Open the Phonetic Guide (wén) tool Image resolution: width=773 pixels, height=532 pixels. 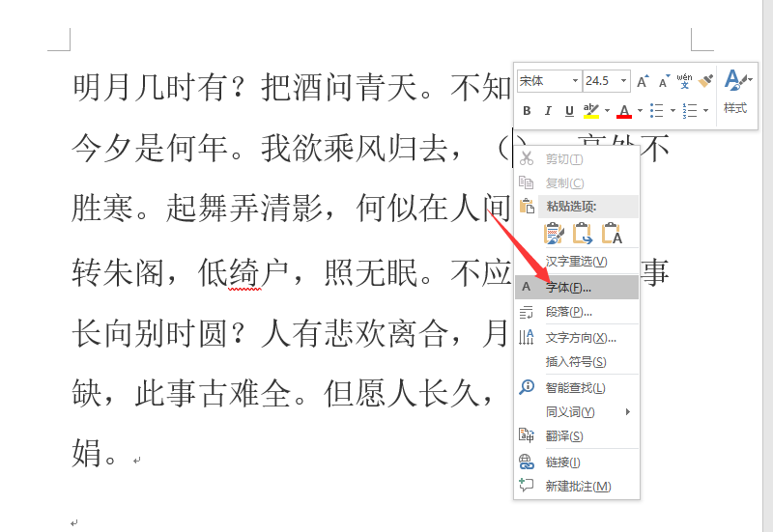[684, 81]
